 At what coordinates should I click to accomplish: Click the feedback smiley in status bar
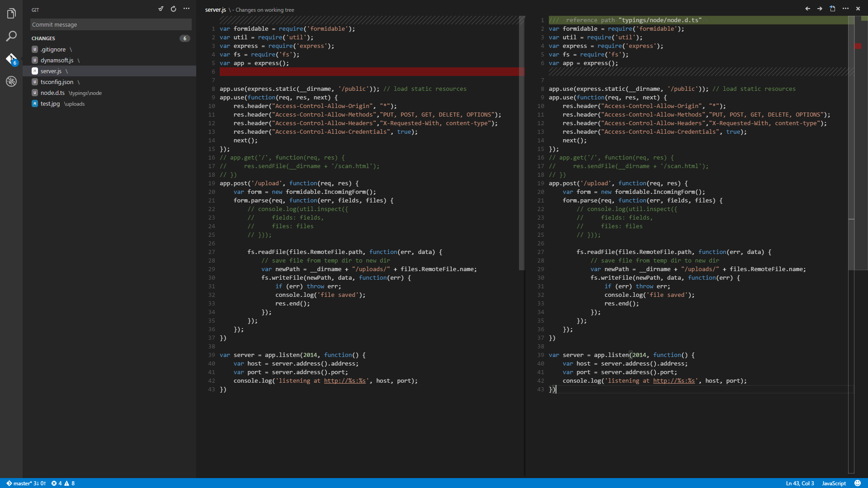pyautogui.click(x=858, y=483)
